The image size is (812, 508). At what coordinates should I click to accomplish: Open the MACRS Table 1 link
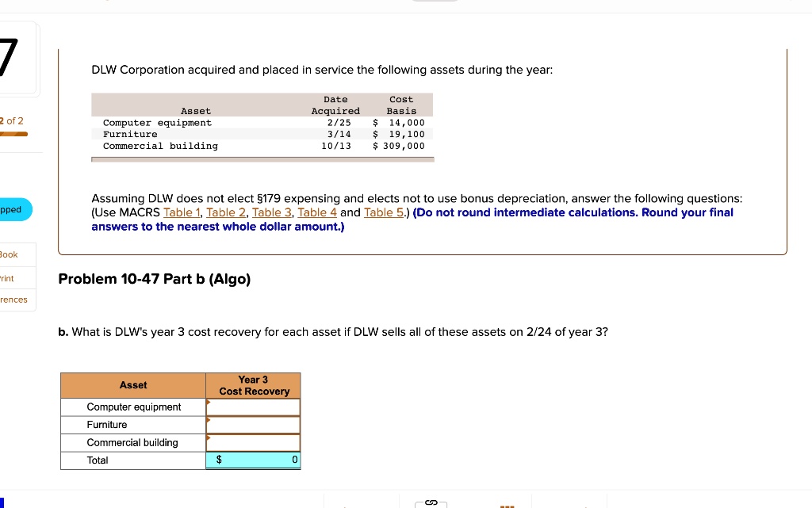pos(182,212)
